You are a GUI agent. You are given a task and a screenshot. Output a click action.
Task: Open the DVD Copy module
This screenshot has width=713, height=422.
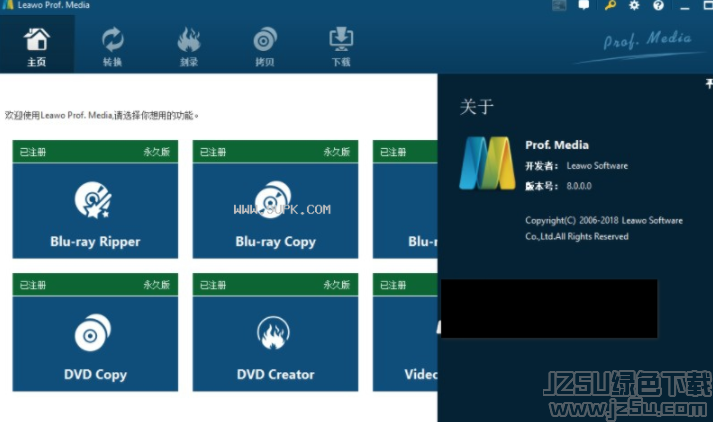(95, 332)
